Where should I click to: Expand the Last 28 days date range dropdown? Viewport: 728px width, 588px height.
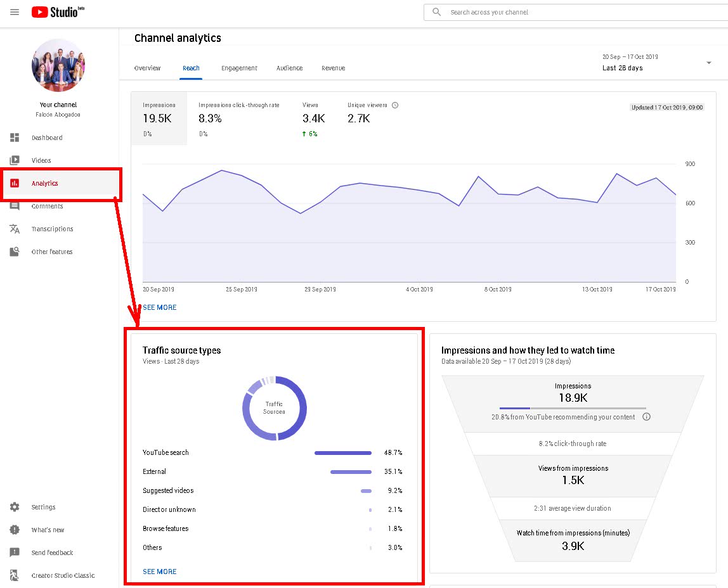708,63
